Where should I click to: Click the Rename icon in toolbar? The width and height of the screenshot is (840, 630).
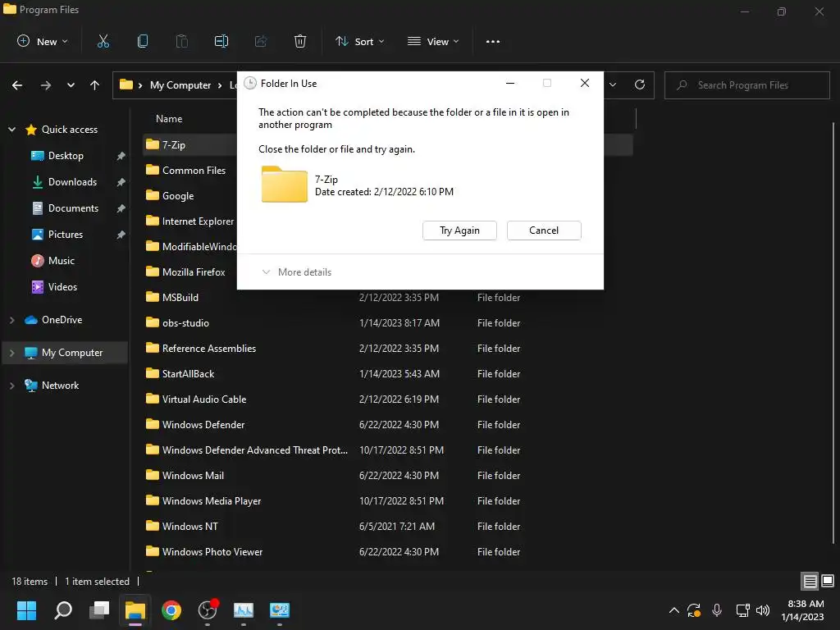(221, 41)
